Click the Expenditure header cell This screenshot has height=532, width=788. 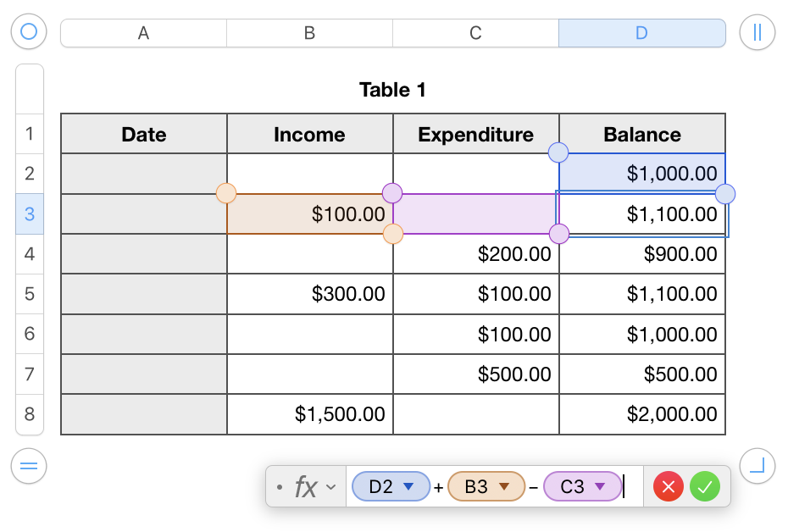(476, 134)
